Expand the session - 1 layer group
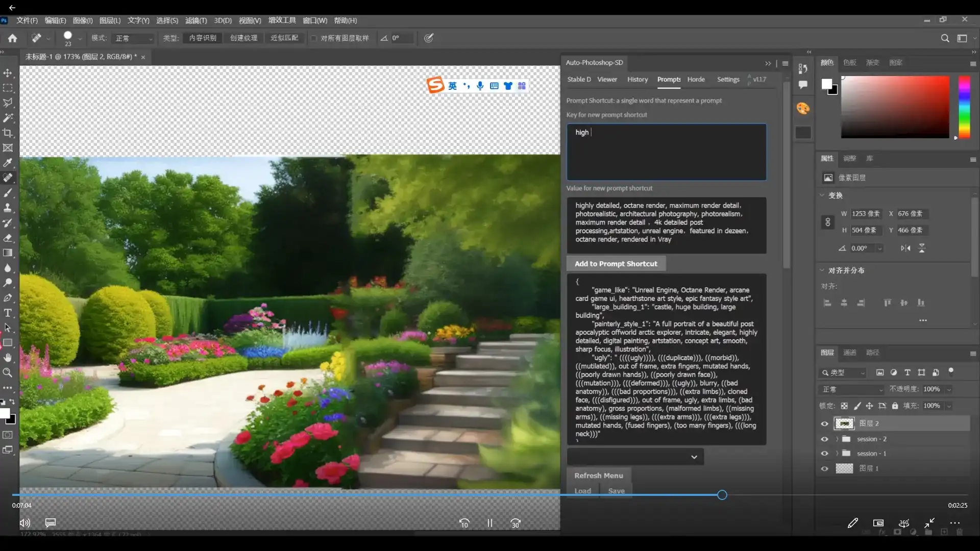The width and height of the screenshot is (980, 551). tap(837, 454)
